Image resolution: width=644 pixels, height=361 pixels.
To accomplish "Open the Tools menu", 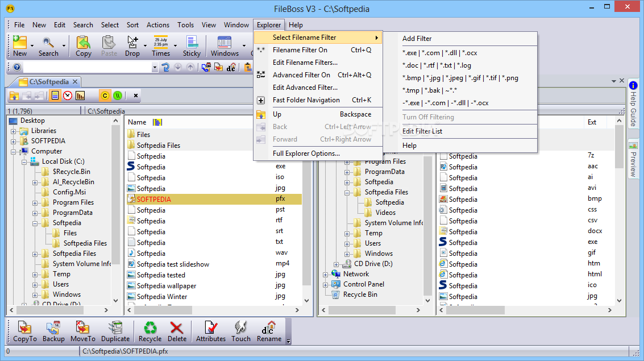I will tap(185, 25).
